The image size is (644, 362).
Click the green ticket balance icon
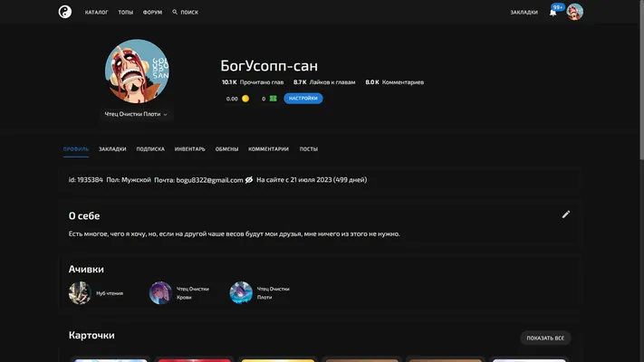coord(274,99)
